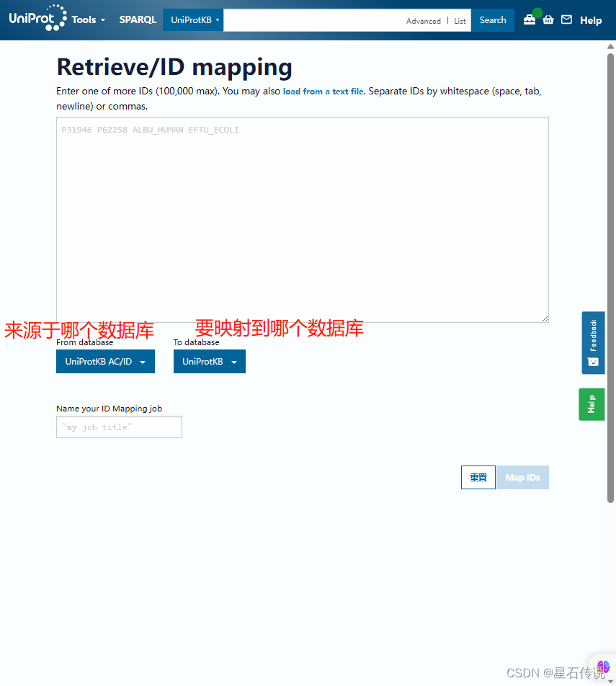
Task: Expand the Tools menu
Action: tap(89, 19)
